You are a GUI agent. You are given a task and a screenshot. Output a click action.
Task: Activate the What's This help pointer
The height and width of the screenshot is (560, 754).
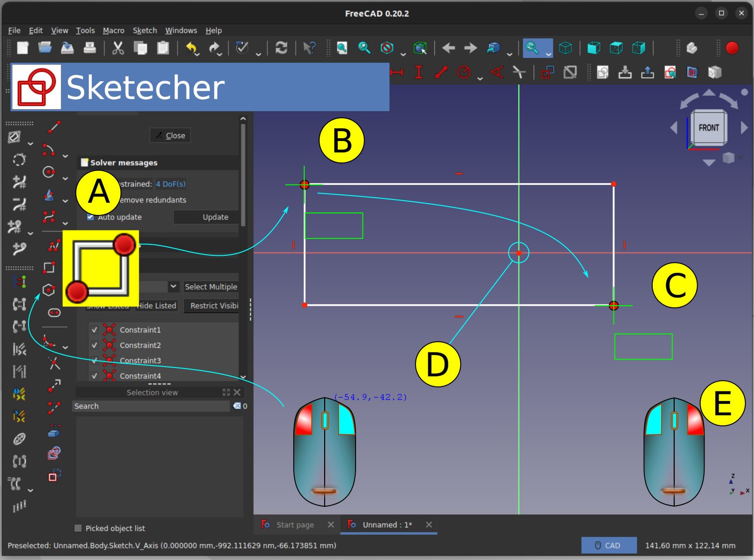309,48
